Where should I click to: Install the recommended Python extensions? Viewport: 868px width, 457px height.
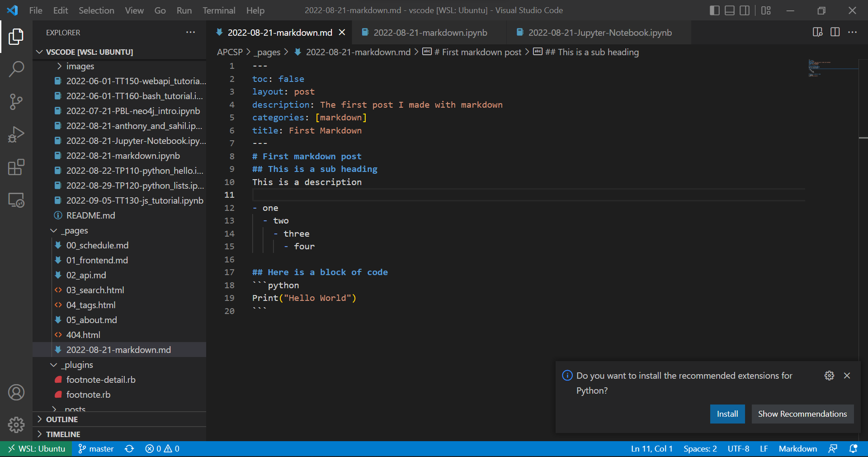(x=727, y=414)
